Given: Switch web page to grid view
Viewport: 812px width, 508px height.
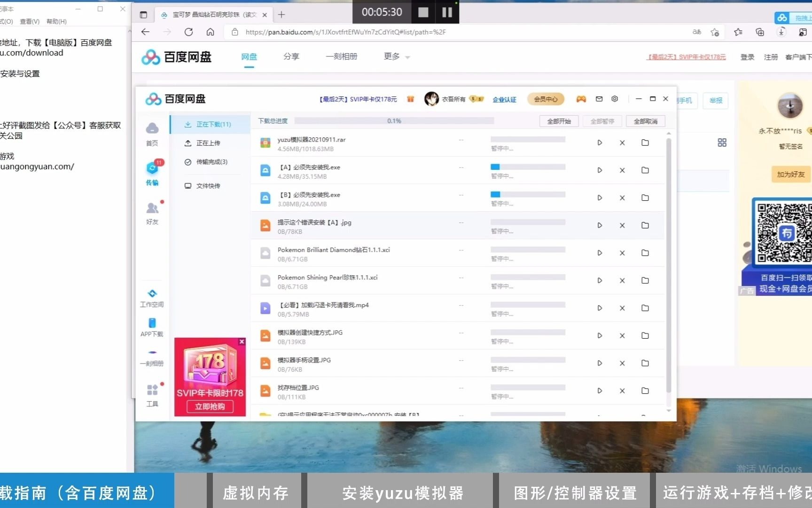Looking at the screenshot, I should click(722, 143).
